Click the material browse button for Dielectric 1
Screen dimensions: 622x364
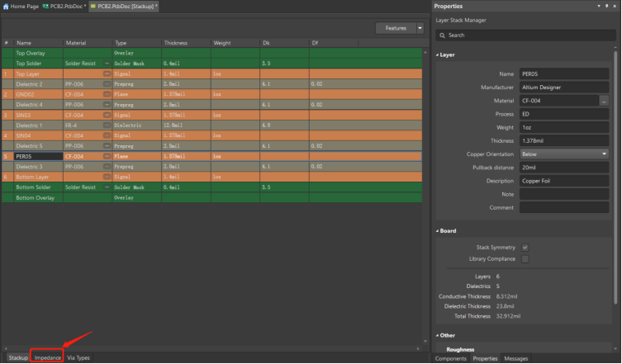(107, 125)
